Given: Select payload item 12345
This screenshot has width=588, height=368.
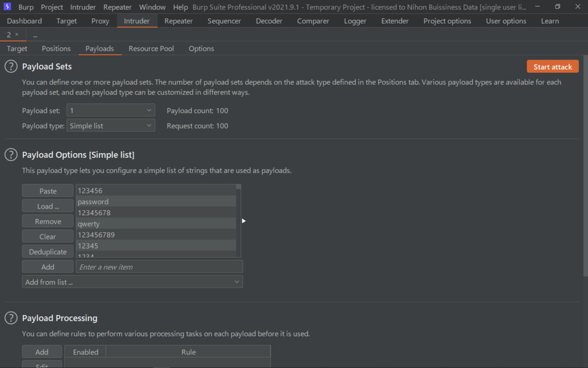Looking at the screenshot, I should click(156, 246).
